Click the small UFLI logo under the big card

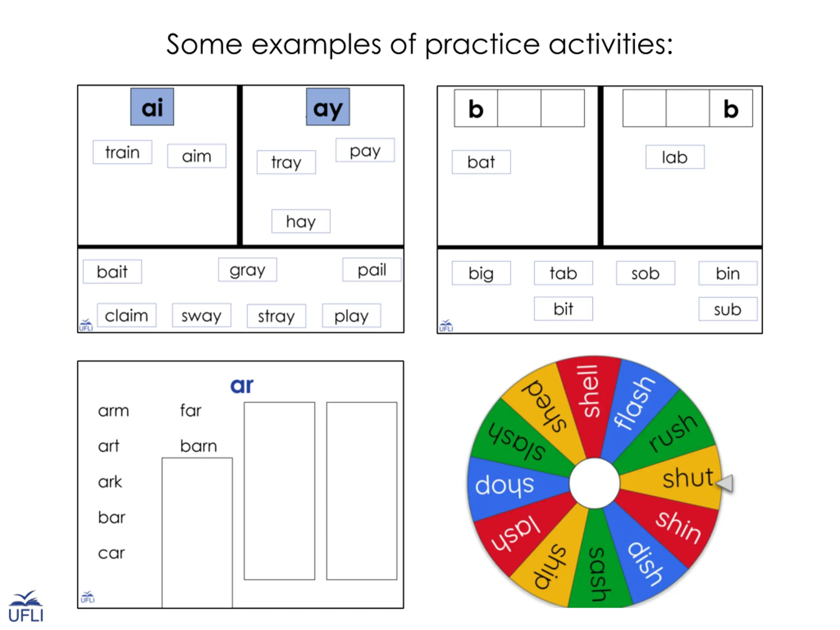(446, 326)
